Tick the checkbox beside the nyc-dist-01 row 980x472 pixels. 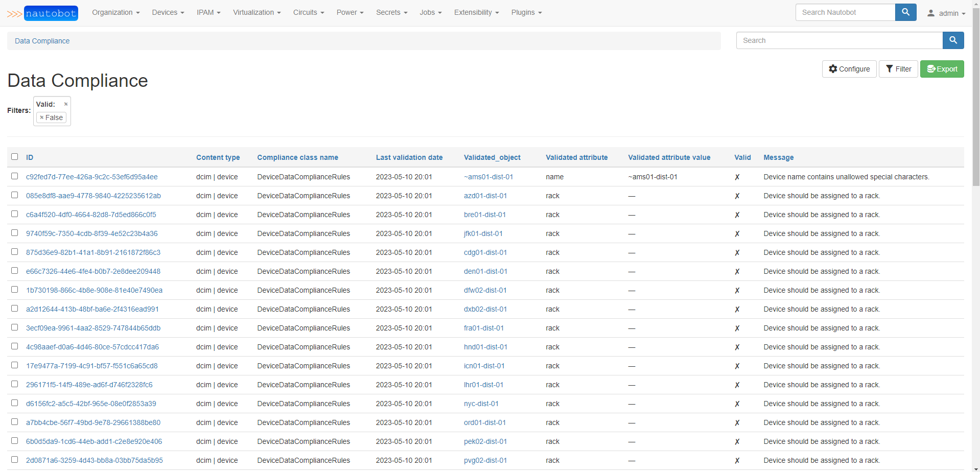click(14, 403)
